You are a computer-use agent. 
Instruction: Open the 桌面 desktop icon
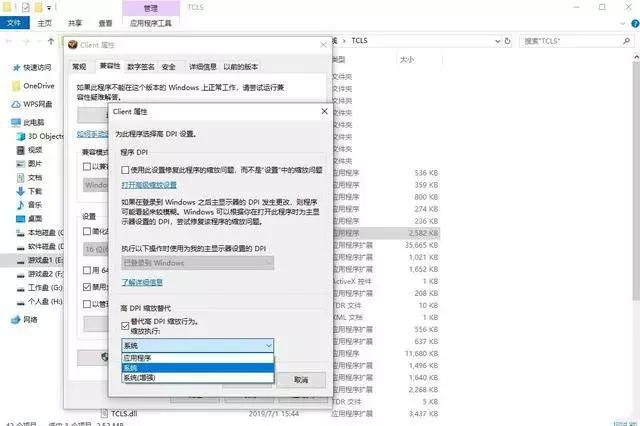pyautogui.click(x=21, y=219)
